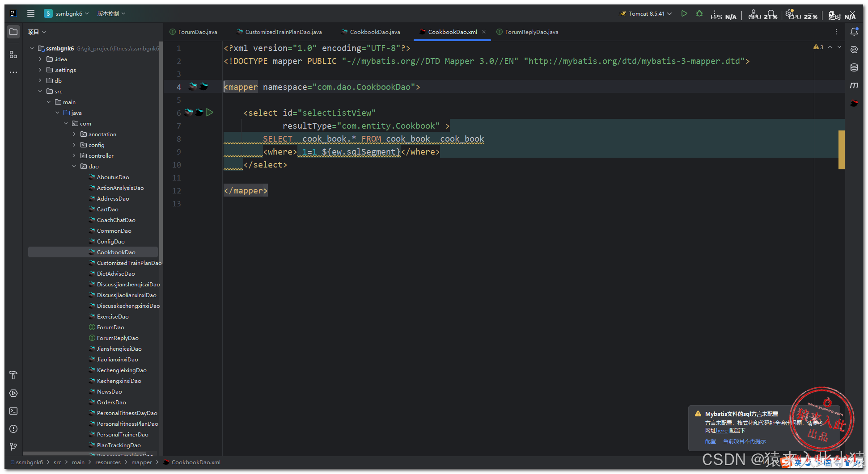Open the ssmbgnk6 project dropdown
Image resolution: width=868 pixels, height=474 pixels.
coord(67,13)
